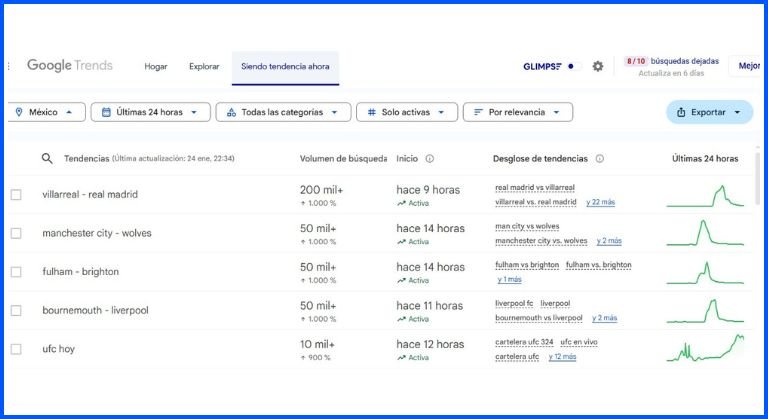The width and height of the screenshot is (768, 419).
Task: Check the bournemouth - liverpool row checkbox
Action: coord(16,311)
